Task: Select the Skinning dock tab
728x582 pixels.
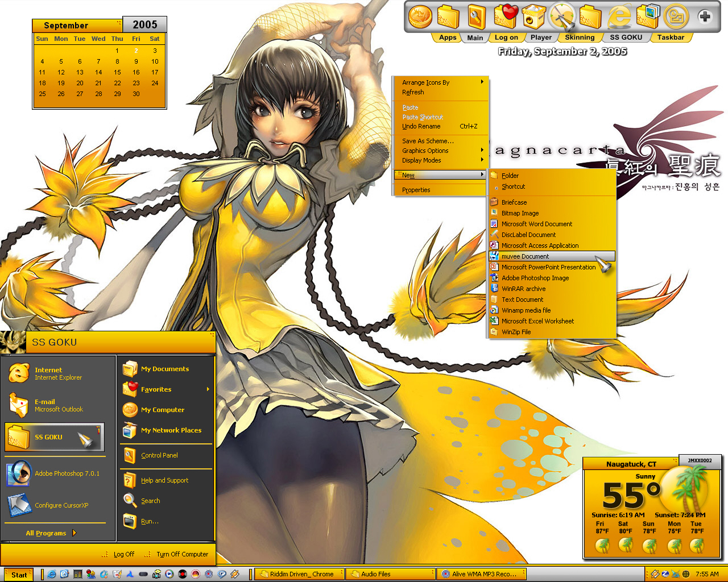Action: click(x=580, y=38)
